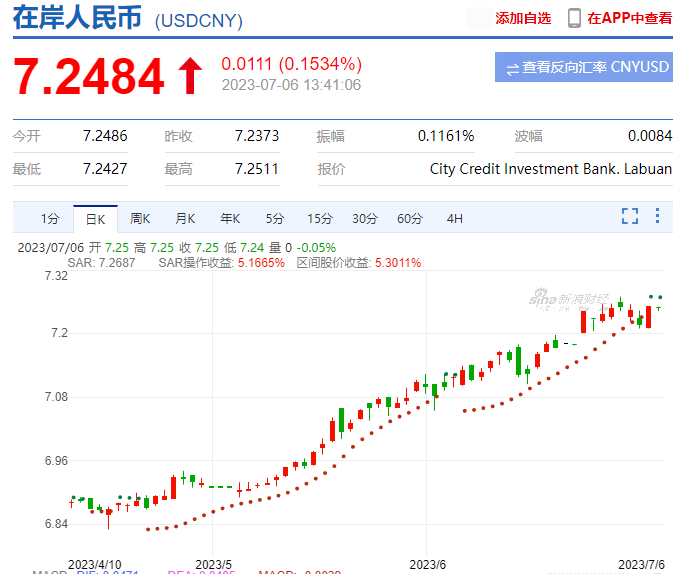This screenshot has height=574, width=678.
Task: Add the currency pair via 添加自选
Action: pos(522,18)
